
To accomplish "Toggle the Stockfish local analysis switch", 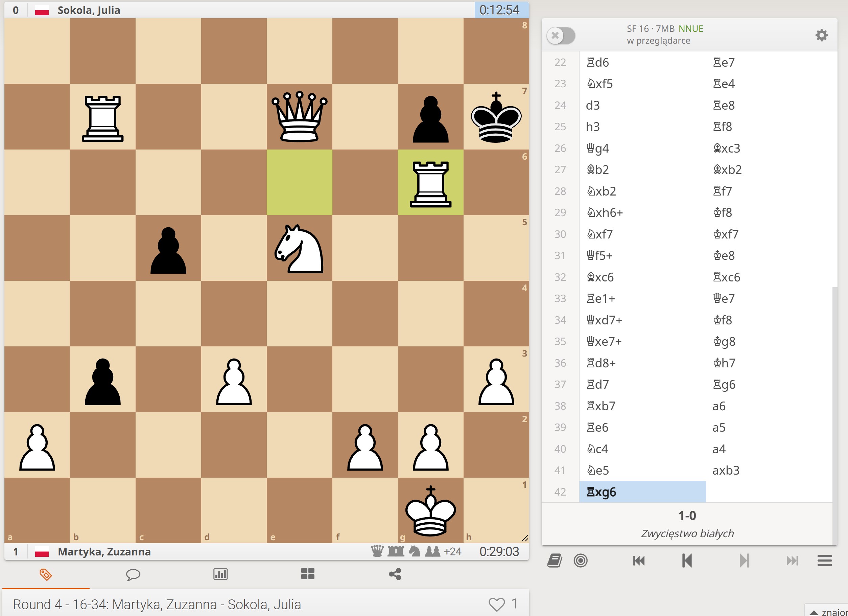I will tap(561, 35).
